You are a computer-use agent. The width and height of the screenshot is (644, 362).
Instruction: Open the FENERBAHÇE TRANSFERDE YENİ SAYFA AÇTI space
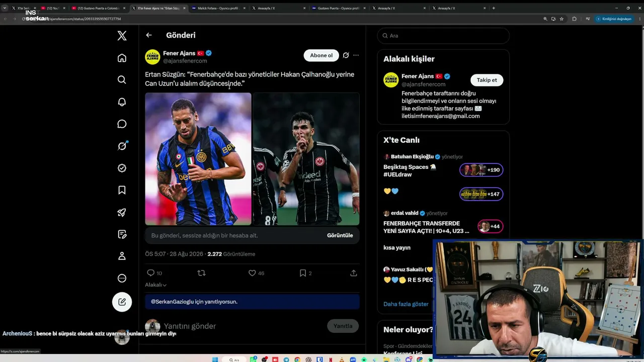pyautogui.click(x=426, y=227)
